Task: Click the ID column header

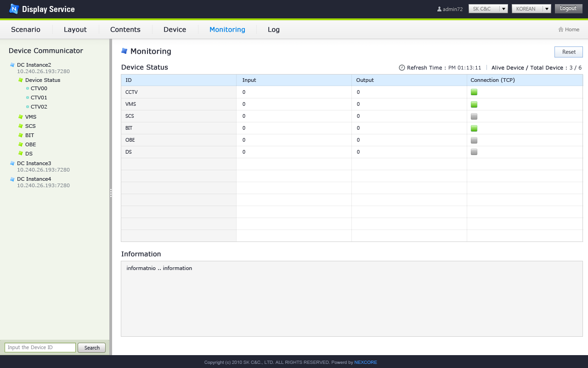Action: coord(179,80)
